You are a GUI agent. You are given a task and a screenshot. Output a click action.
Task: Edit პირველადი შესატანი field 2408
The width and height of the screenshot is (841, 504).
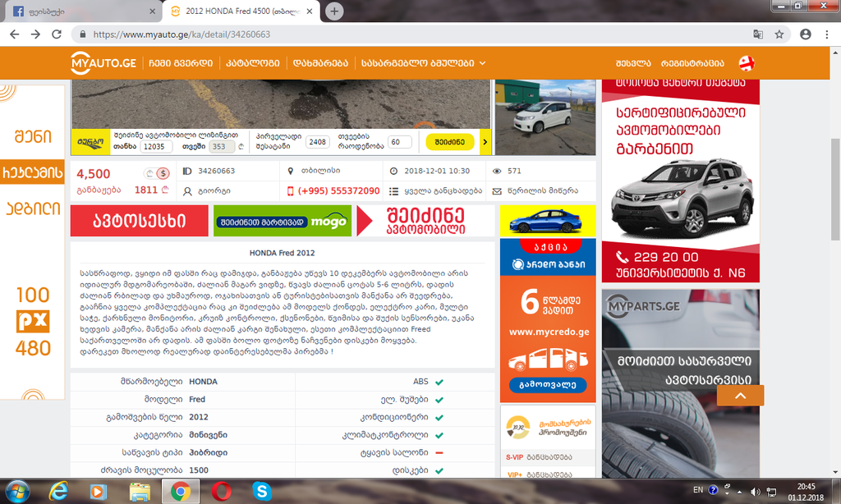318,142
